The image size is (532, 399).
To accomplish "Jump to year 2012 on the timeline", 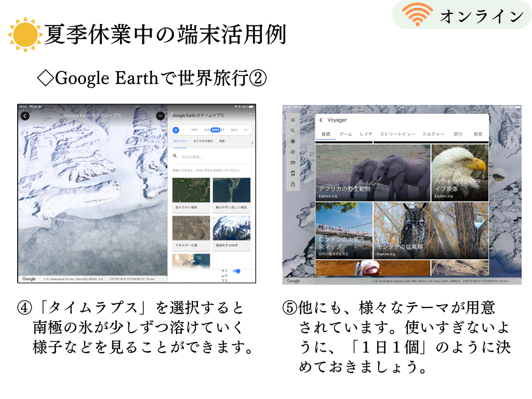I will click(234, 130).
